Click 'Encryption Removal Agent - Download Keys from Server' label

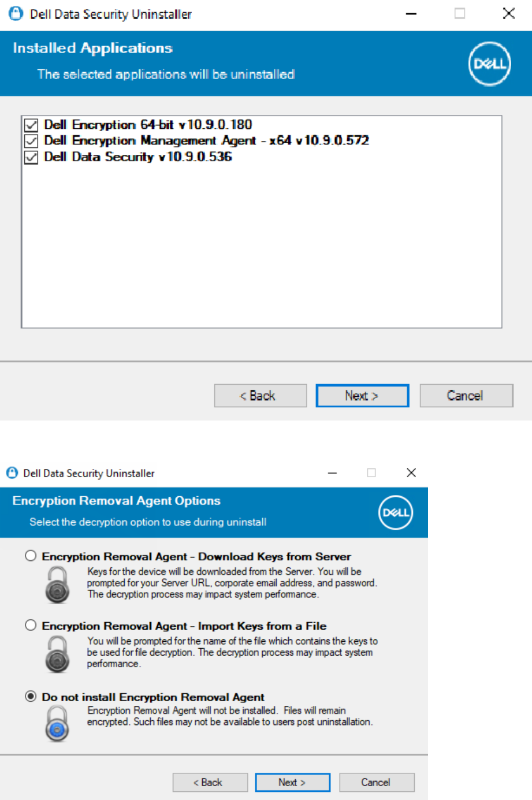click(196, 556)
